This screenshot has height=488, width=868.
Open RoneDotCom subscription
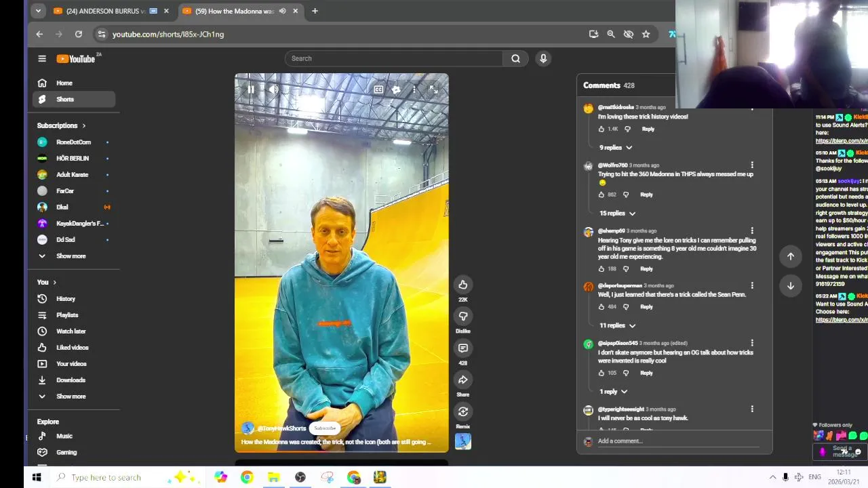click(x=74, y=142)
